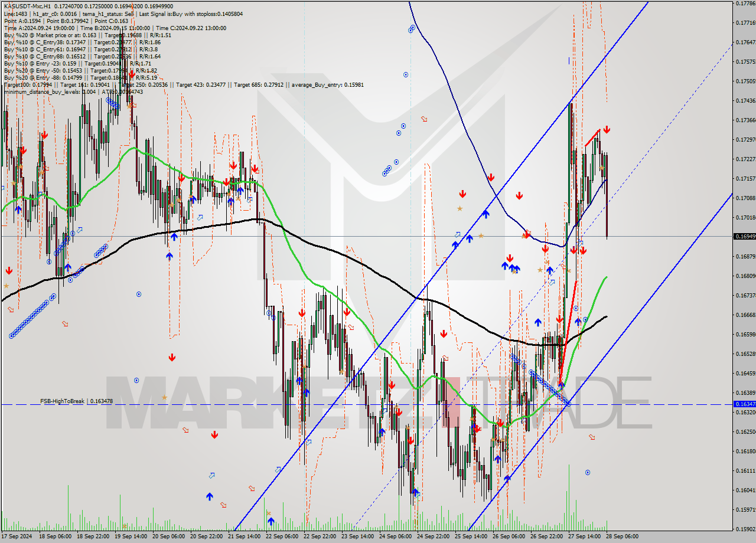Click the '26 Sep 22:00' time axis label

click(x=548, y=537)
